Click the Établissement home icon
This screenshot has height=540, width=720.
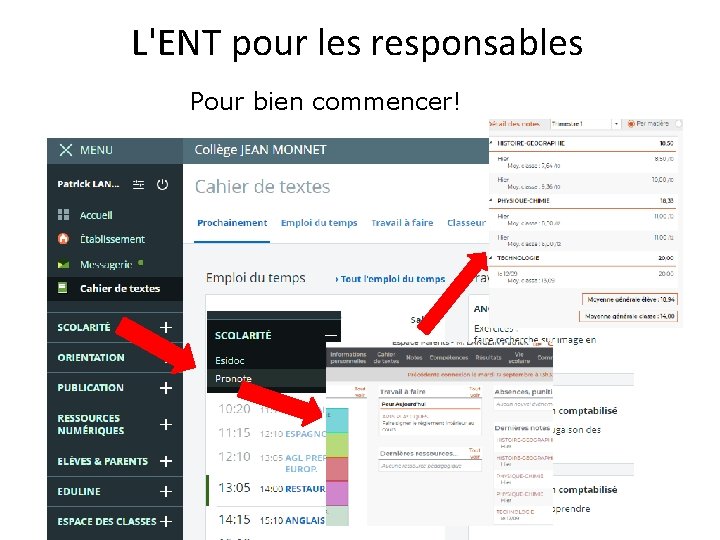pos(63,239)
